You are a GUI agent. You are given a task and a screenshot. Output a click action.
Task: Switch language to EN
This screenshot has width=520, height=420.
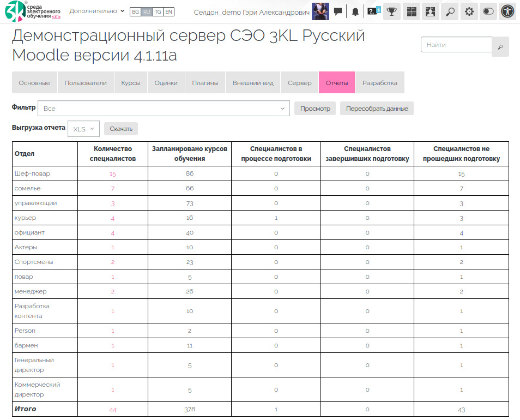168,11
